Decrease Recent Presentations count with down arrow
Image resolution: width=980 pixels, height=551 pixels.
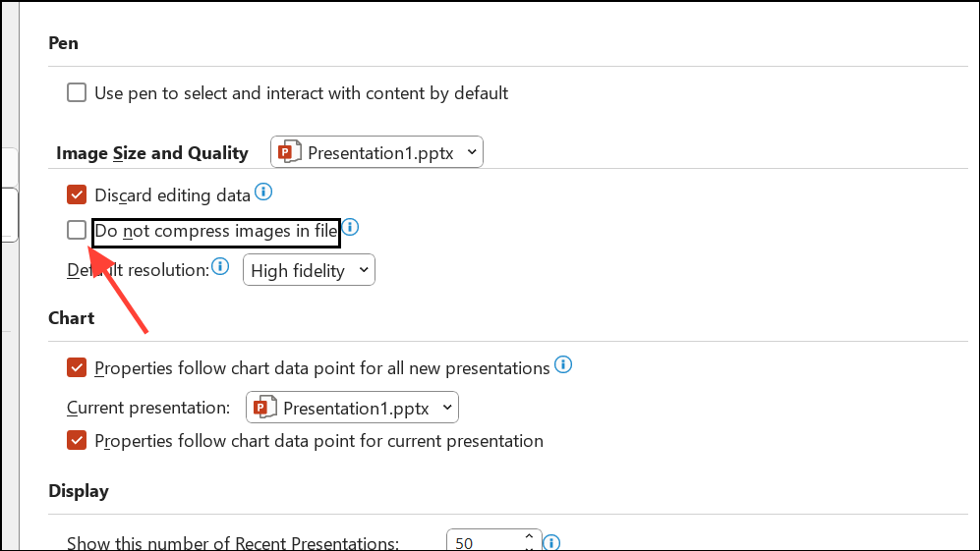[x=529, y=547]
